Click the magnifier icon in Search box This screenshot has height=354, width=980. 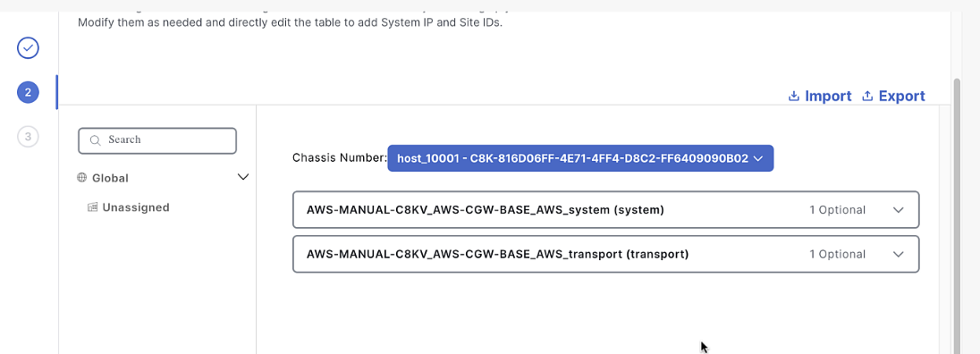pyautogui.click(x=96, y=140)
